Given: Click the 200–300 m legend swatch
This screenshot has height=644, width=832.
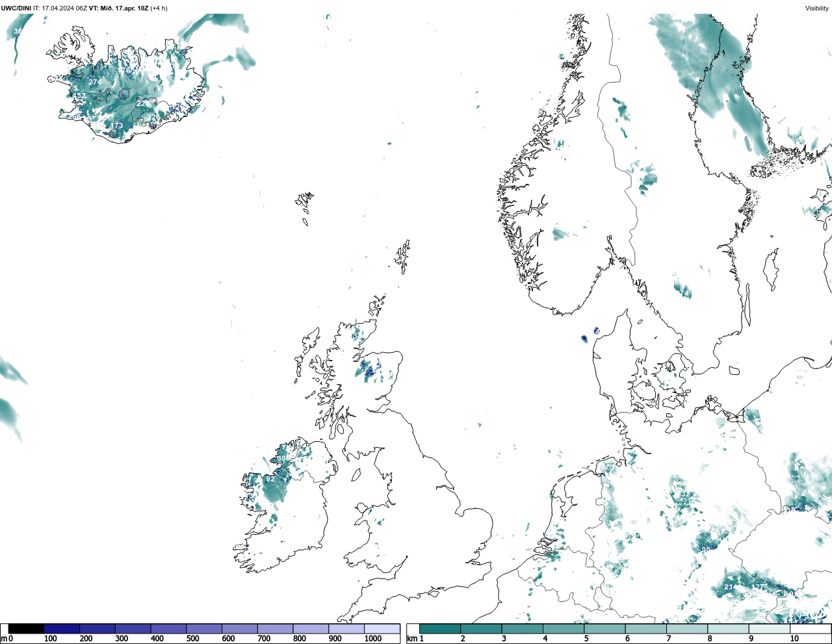Looking at the screenshot, I should (x=97, y=628).
